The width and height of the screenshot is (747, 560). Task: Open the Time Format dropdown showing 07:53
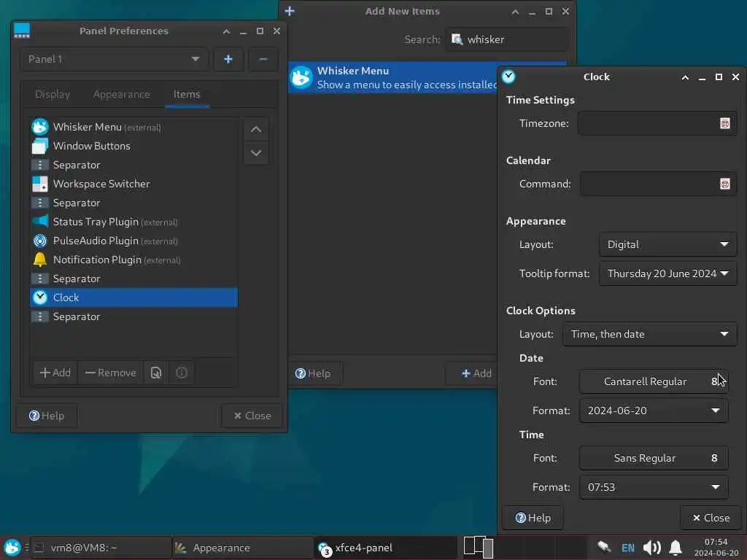point(654,487)
